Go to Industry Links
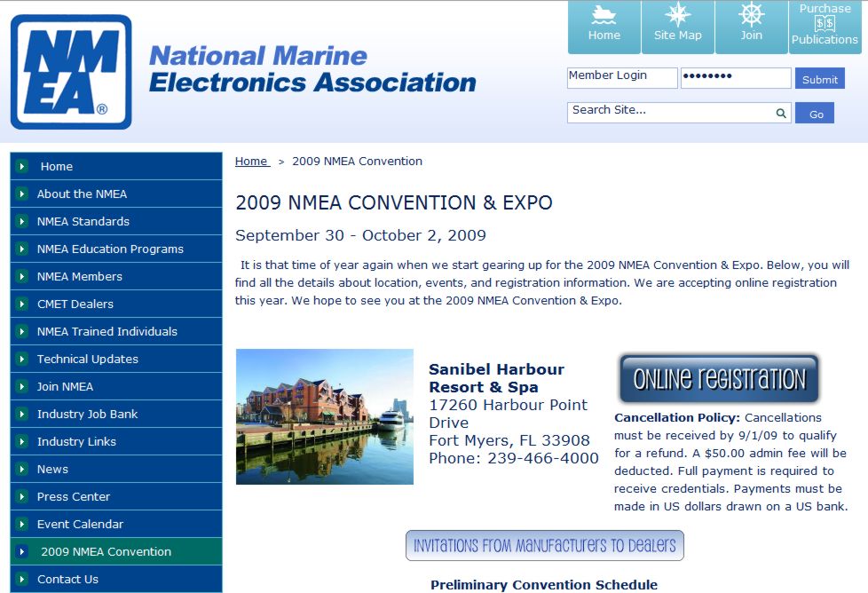The height and width of the screenshot is (593, 868). tap(116, 441)
